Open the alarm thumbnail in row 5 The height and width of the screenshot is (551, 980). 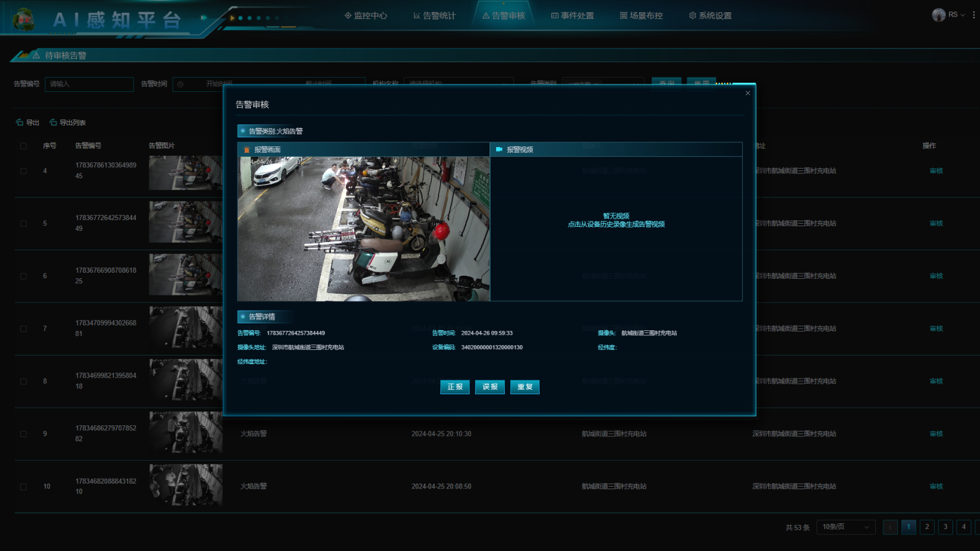[186, 222]
